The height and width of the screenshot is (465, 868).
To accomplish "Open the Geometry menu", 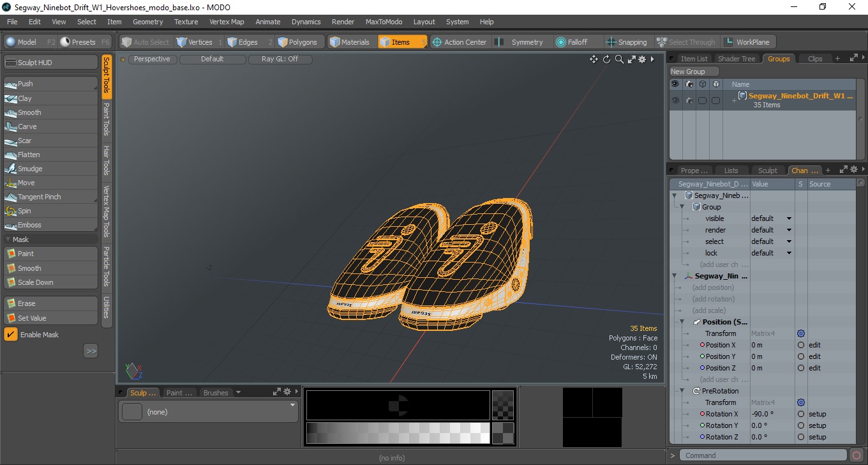I will pyautogui.click(x=148, y=22).
